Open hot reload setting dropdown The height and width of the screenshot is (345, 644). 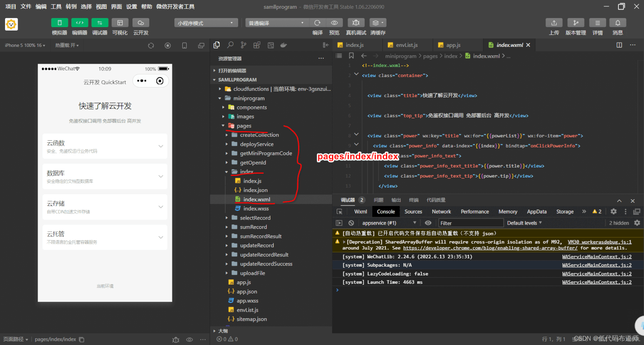point(67,45)
